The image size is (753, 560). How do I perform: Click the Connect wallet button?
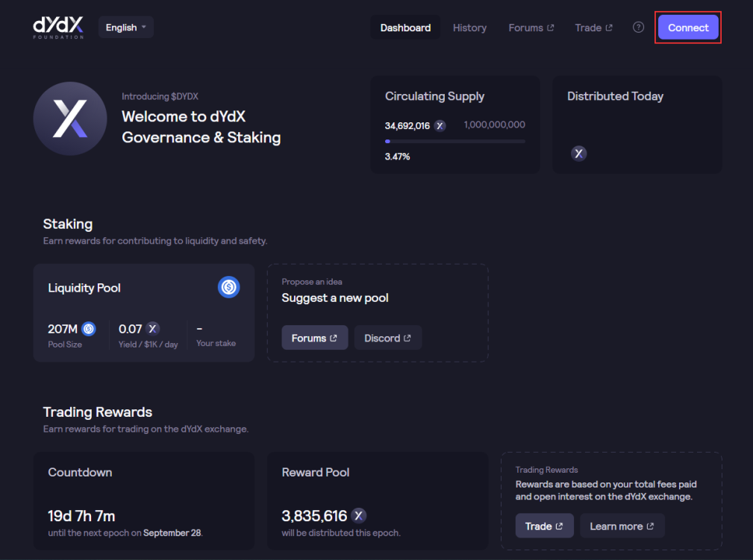[687, 28]
